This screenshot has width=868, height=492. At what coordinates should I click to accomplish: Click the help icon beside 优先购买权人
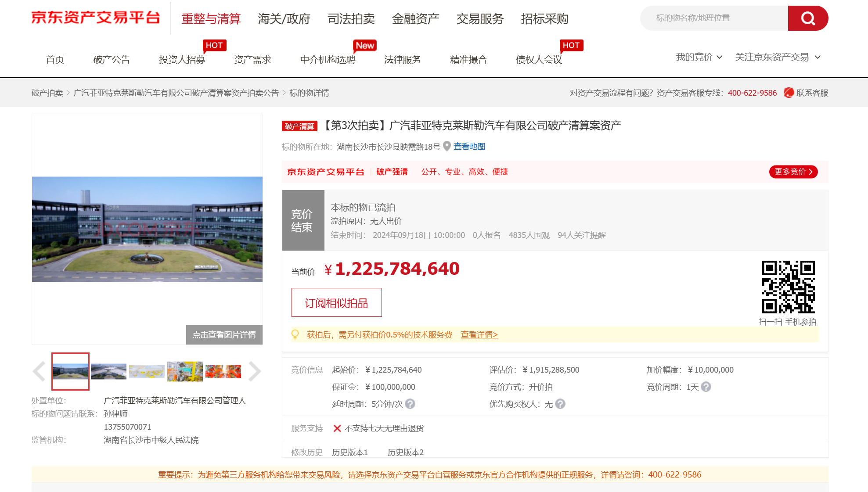(560, 404)
